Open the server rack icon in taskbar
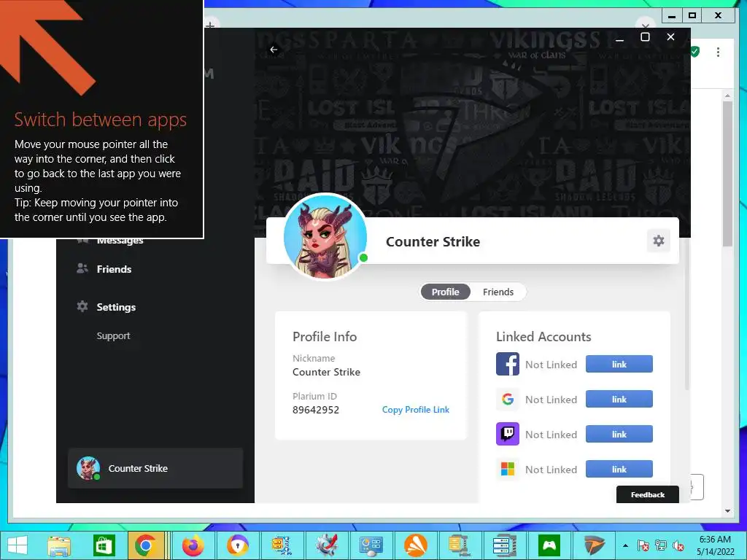The height and width of the screenshot is (560, 747). pyautogui.click(x=504, y=545)
